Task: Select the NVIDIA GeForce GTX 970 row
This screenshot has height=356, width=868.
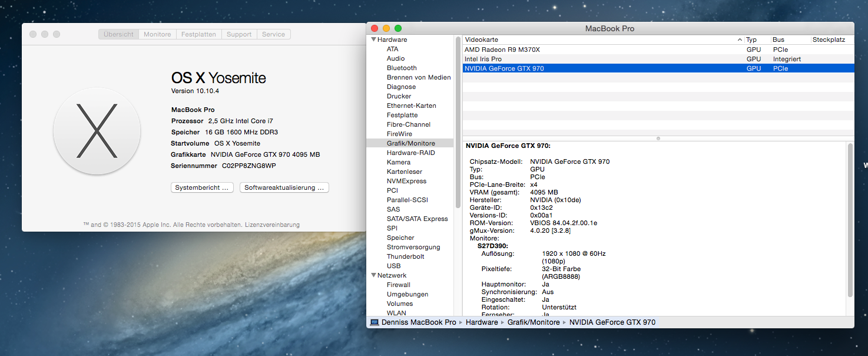Action: click(x=658, y=68)
